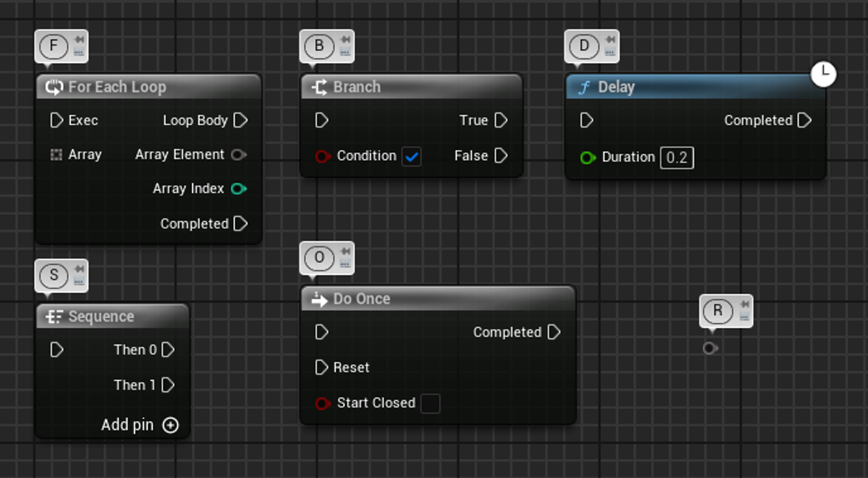Select the Do Once node title bar
Screen dimensions: 868x478
click(x=438, y=299)
